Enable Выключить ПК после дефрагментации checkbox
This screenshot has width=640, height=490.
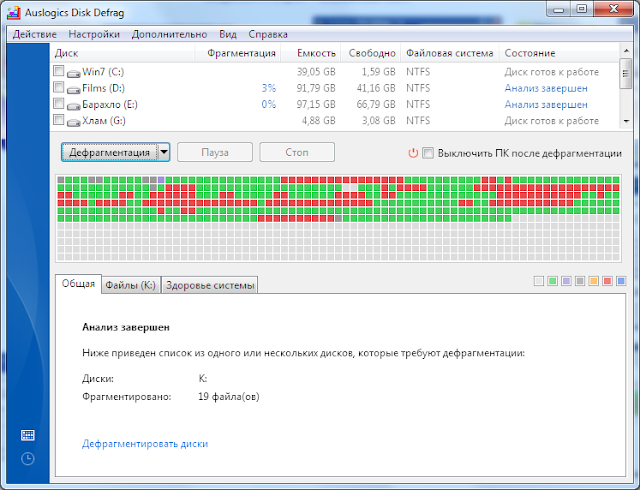point(428,153)
